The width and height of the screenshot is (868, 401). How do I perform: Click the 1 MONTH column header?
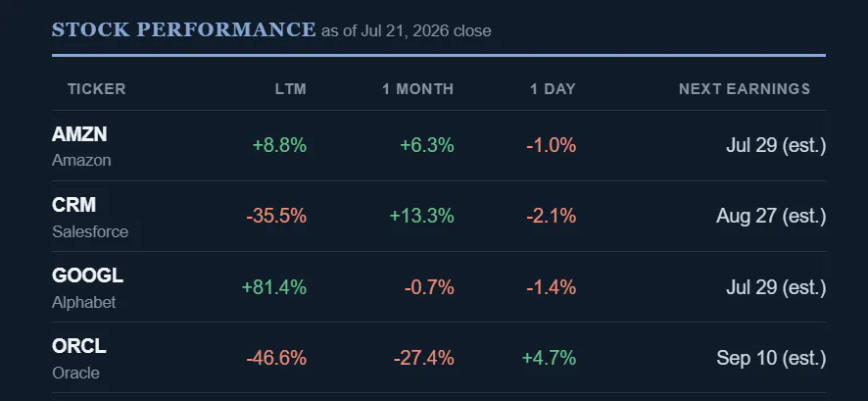point(418,89)
